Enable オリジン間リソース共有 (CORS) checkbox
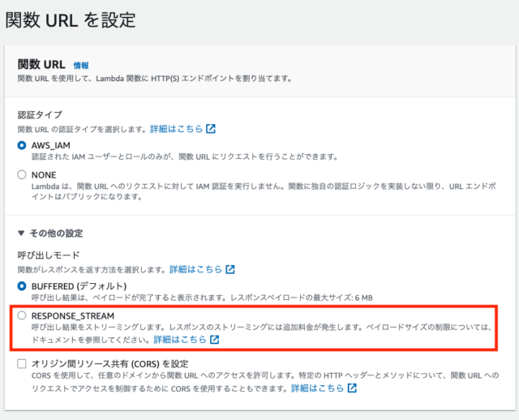519x420 pixels. [x=22, y=364]
